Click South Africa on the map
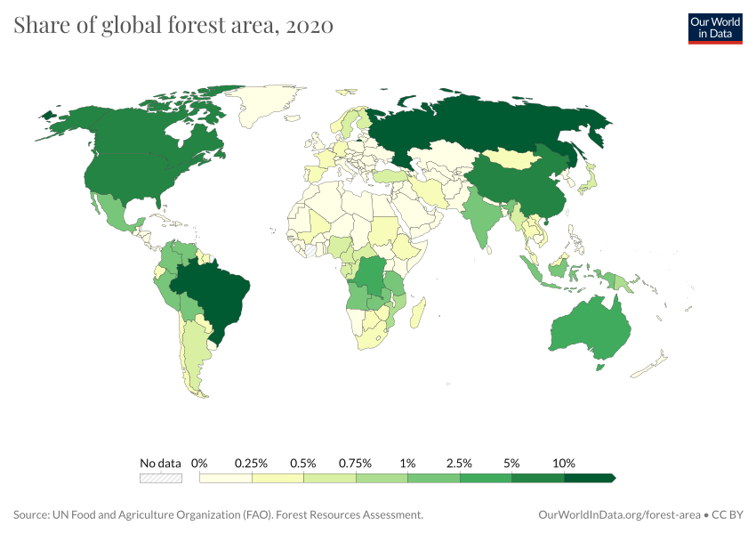The height and width of the screenshot is (534, 756). click(371, 337)
